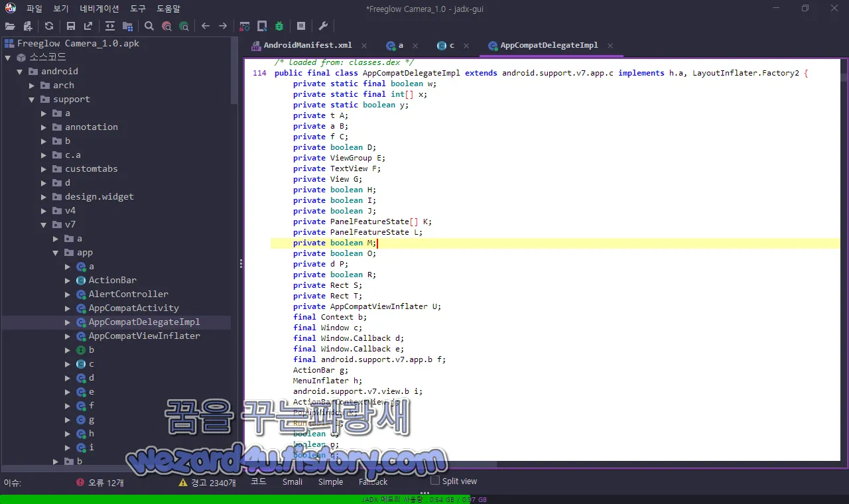849x504 pixels.
Task: Collapse the 소스코드 root node
Action: 8,58
